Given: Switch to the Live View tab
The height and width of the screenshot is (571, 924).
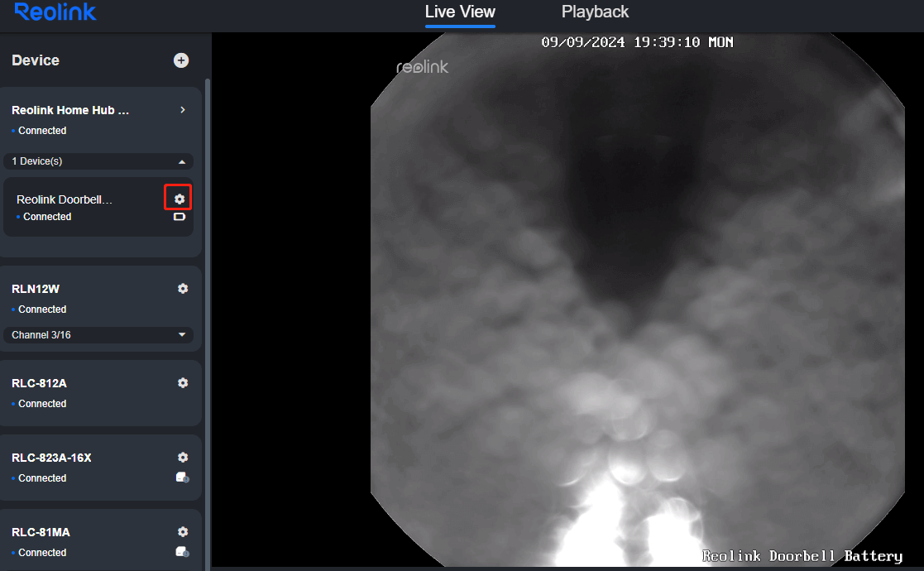Looking at the screenshot, I should click(x=460, y=12).
